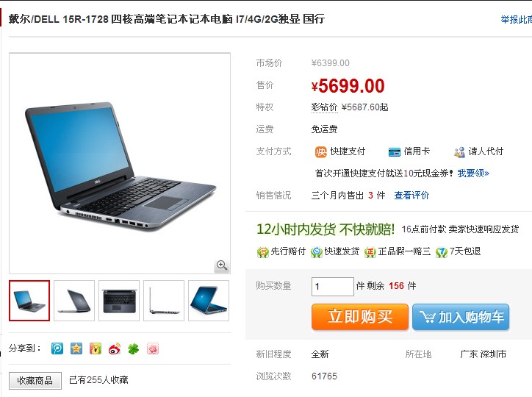
Task: Click the 加入购物车 add to cart button
Action: pyautogui.click(x=461, y=317)
